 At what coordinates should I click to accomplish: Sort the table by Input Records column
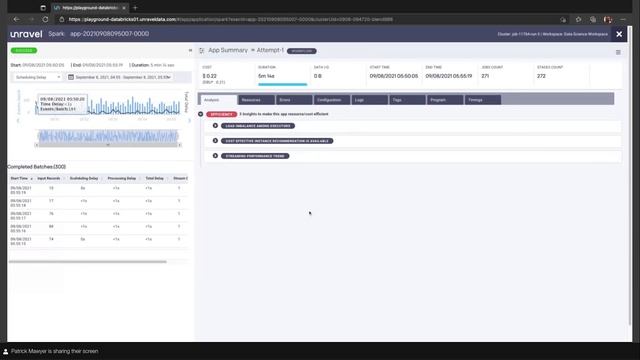pos(50,178)
